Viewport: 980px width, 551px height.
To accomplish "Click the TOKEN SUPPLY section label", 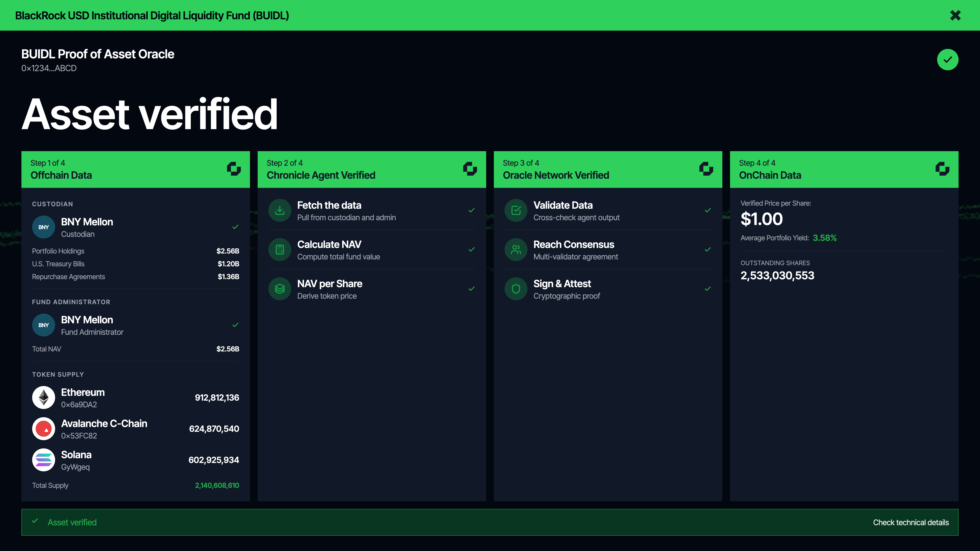I will click(58, 375).
